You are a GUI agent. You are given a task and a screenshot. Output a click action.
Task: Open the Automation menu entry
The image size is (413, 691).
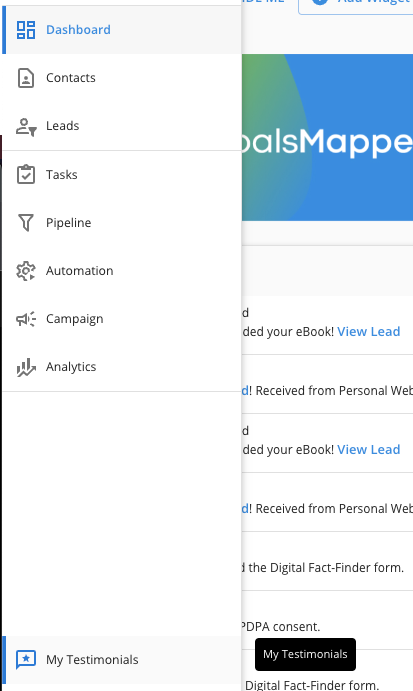(x=121, y=271)
